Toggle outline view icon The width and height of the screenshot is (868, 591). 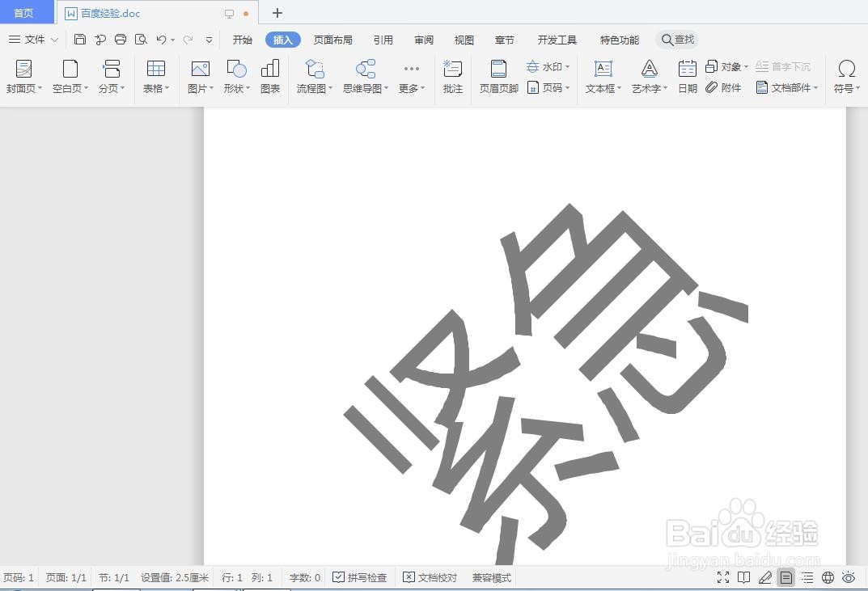[807, 578]
